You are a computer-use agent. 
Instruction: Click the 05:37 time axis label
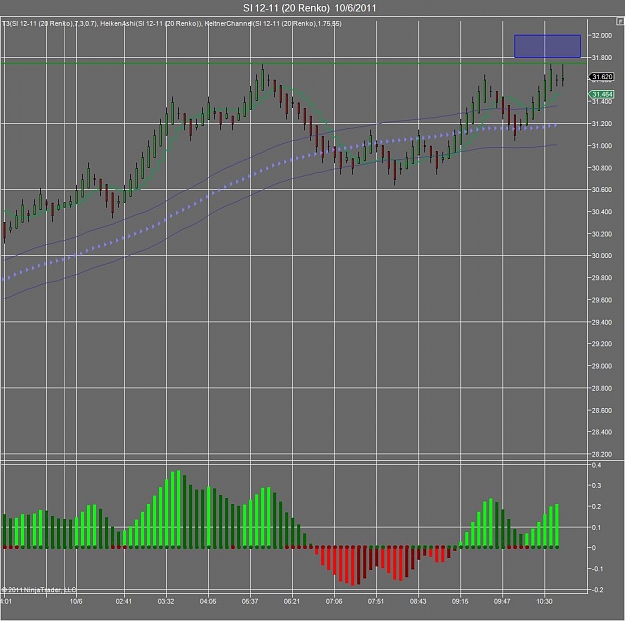coord(250,601)
